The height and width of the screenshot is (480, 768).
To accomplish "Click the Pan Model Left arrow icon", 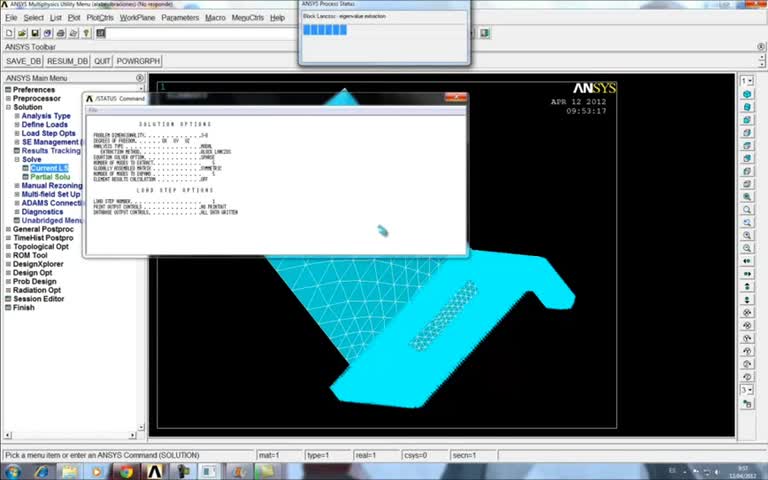I will [747, 261].
